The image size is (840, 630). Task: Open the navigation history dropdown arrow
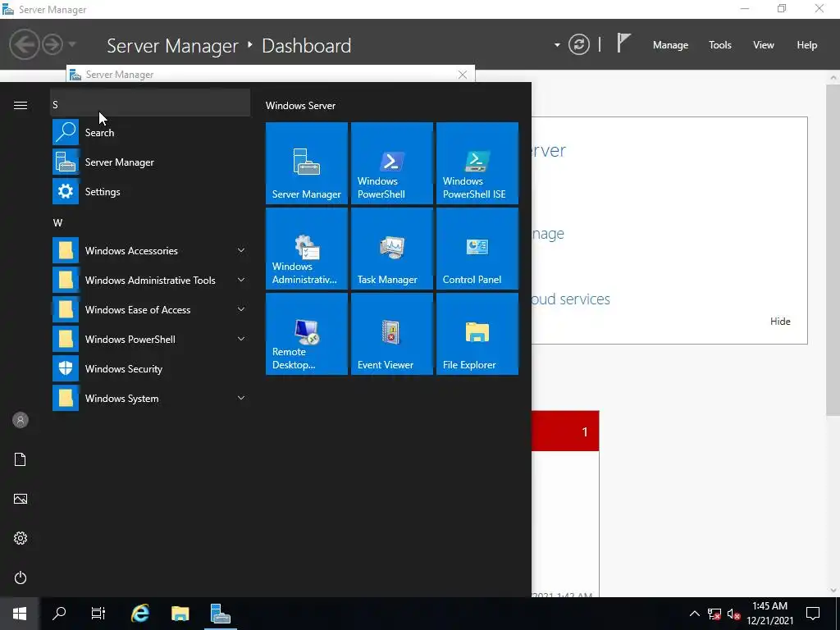(x=72, y=44)
